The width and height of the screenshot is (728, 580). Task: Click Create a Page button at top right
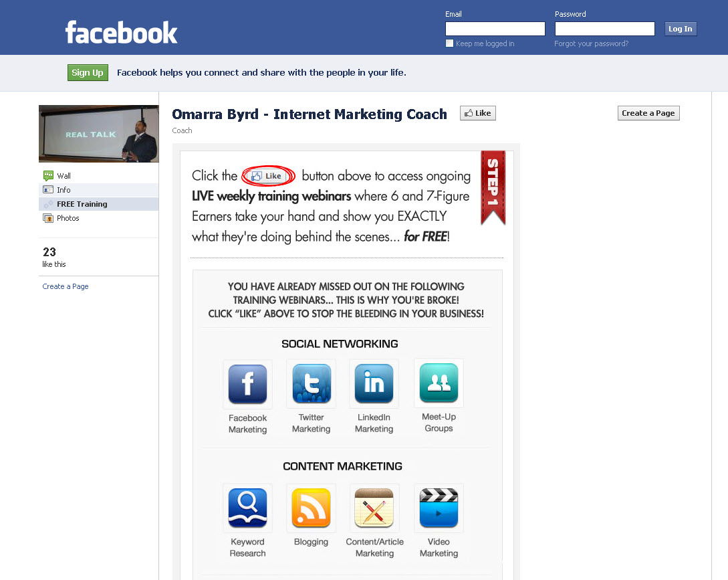[648, 113]
